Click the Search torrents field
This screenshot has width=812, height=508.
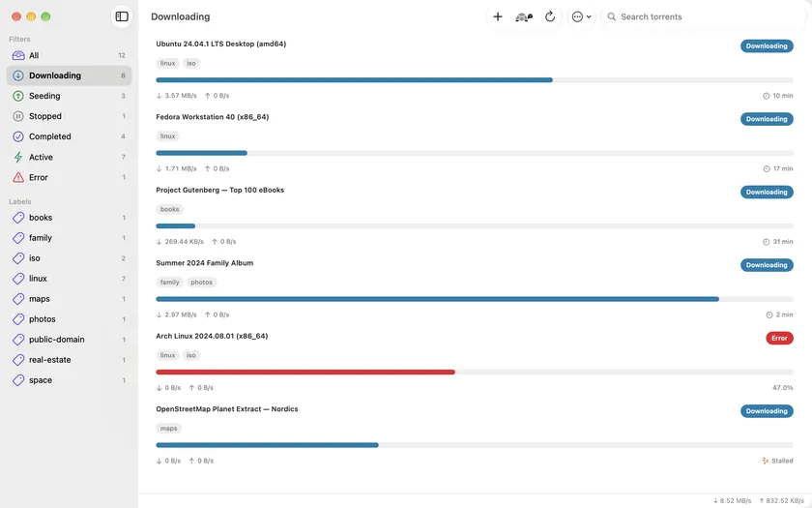(x=704, y=16)
